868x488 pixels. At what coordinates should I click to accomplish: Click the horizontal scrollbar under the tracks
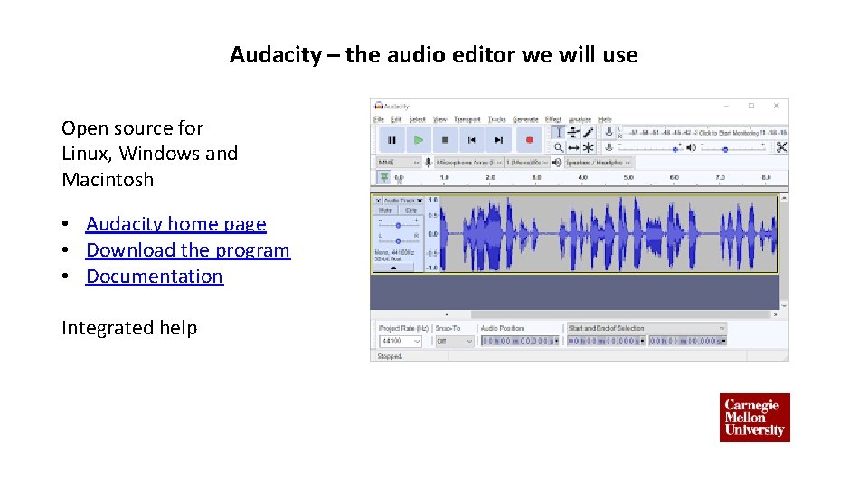pyautogui.click(x=620, y=314)
